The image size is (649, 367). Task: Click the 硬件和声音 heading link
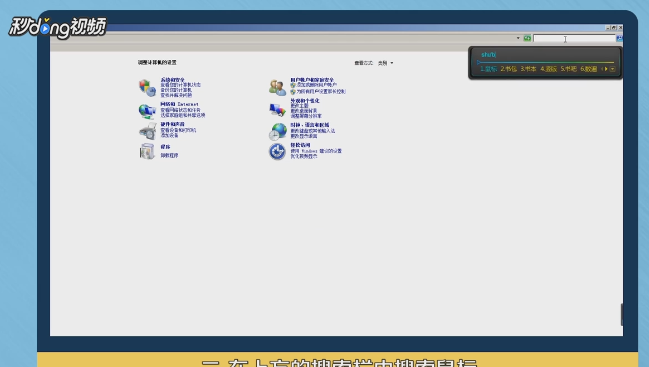point(173,124)
